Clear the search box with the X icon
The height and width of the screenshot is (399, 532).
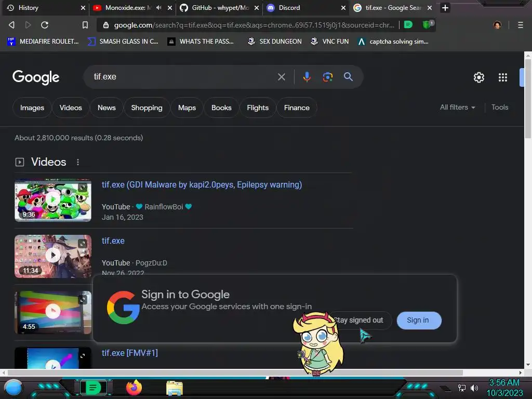coord(281,77)
